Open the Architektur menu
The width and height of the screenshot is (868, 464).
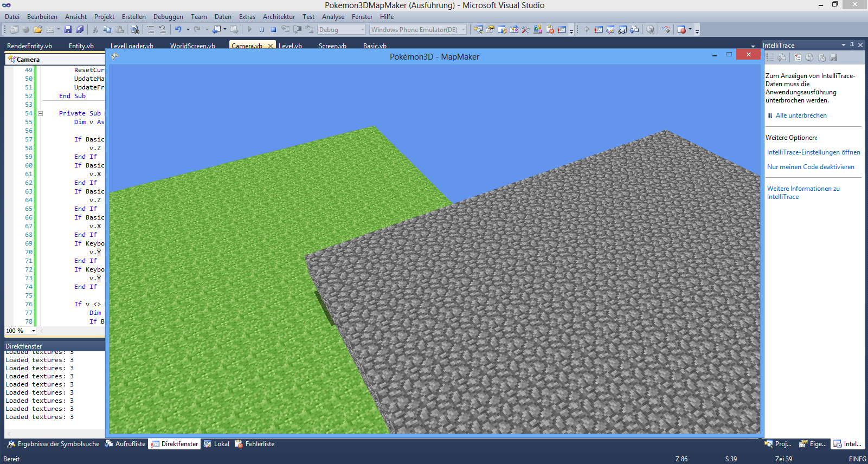(279, 17)
